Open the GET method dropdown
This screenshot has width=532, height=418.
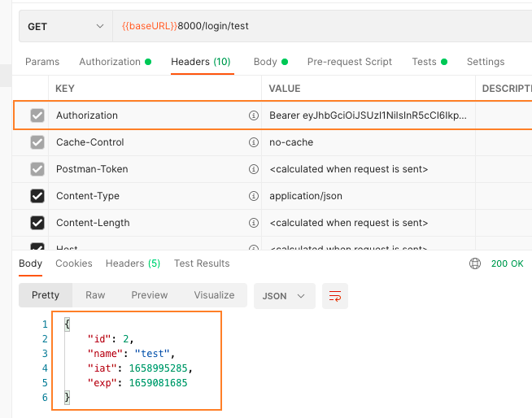[x=65, y=26]
